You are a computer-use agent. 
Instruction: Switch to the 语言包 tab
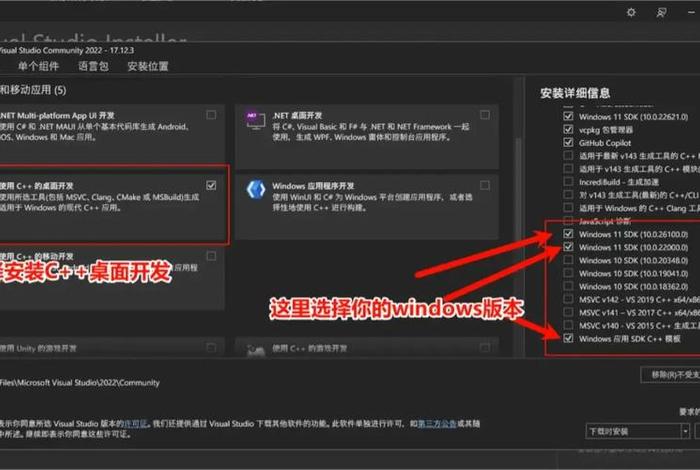pos(93,67)
